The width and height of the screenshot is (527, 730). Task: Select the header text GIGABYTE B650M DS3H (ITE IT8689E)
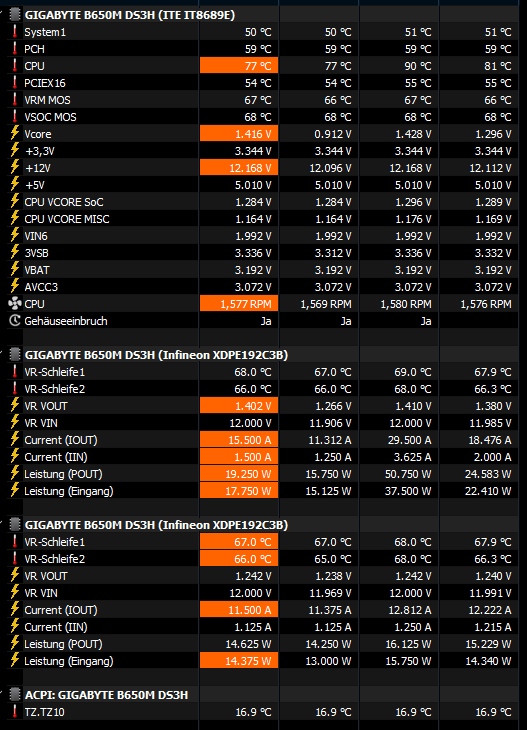(130, 15)
